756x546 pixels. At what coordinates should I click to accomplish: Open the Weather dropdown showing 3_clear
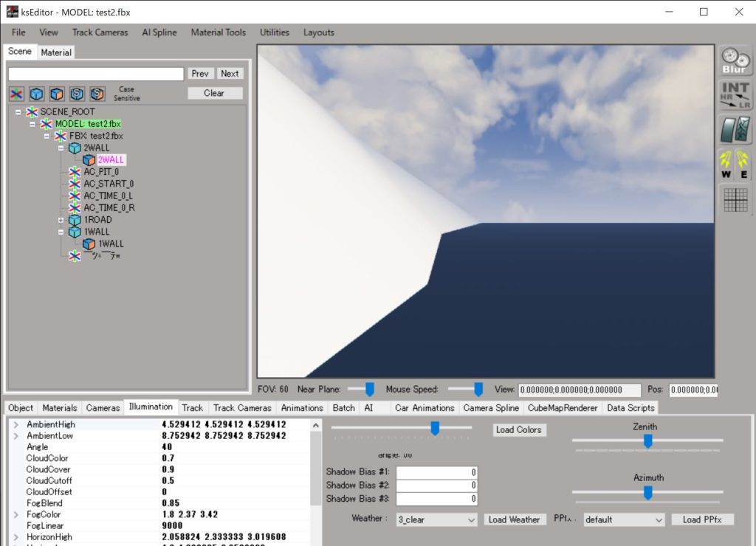[x=436, y=519]
